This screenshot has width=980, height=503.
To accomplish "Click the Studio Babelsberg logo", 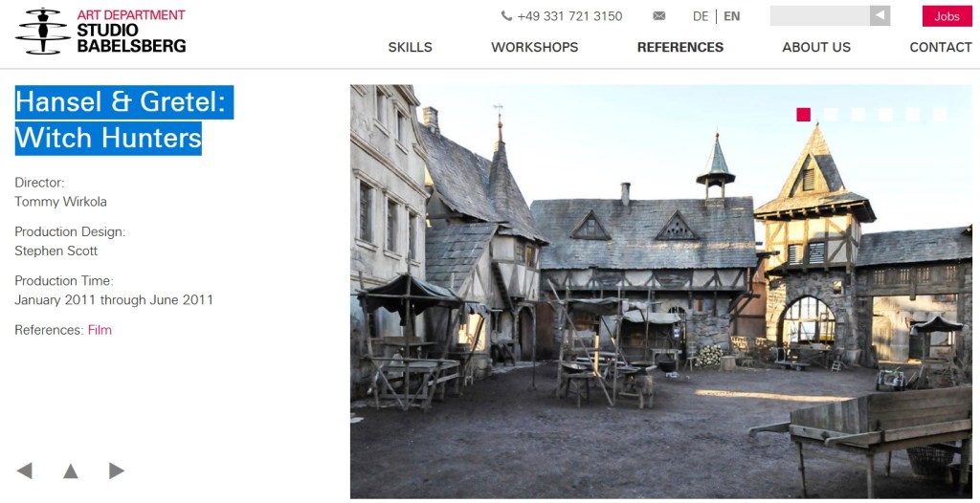I will (100, 32).
